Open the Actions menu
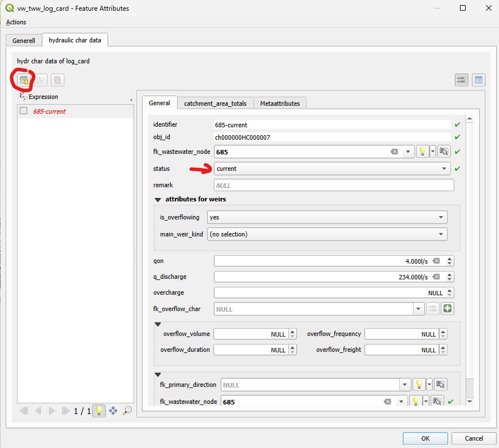499x448 pixels. click(x=16, y=22)
